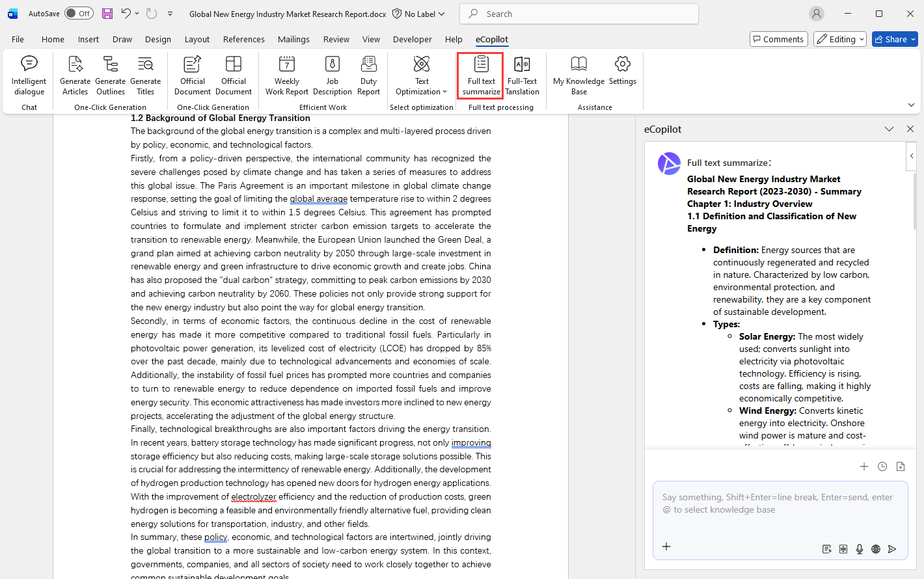Enable web search via globe icon
The image size is (924, 579).
coord(876,548)
